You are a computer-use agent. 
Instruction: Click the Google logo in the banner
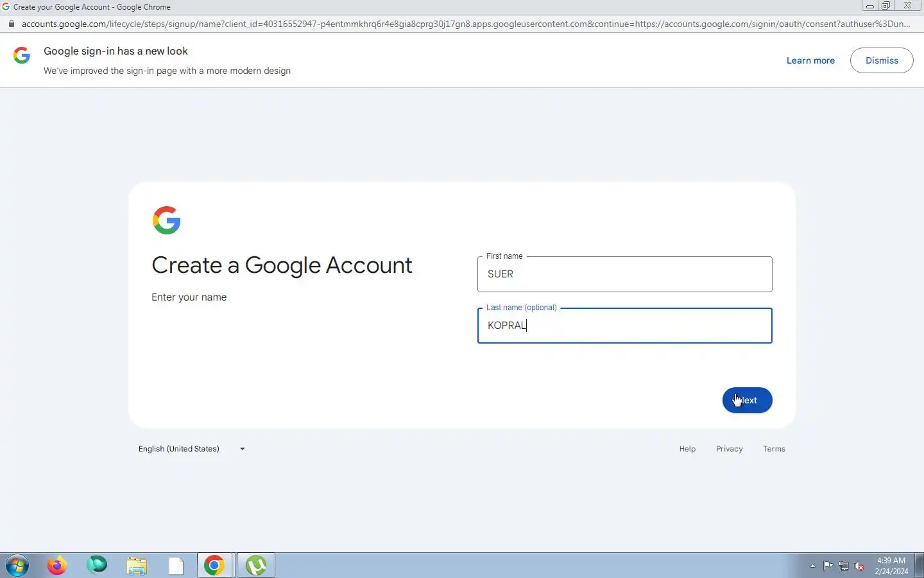(x=22, y=55)
